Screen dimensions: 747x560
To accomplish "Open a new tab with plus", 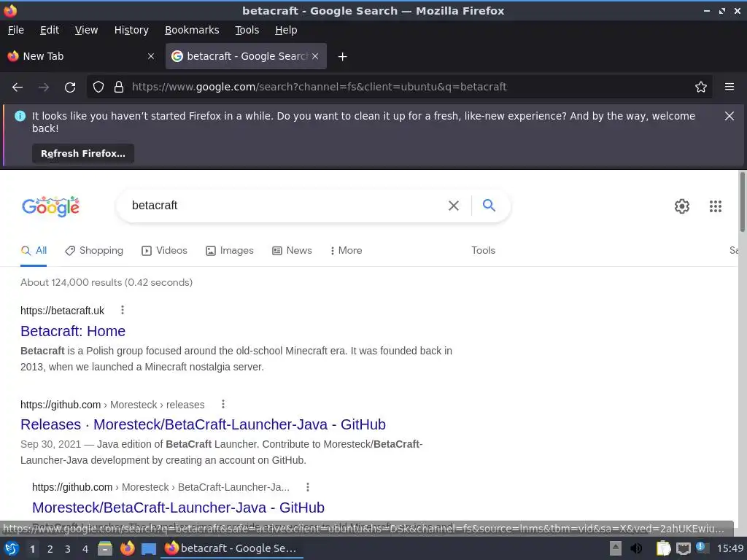I will 342,57.
